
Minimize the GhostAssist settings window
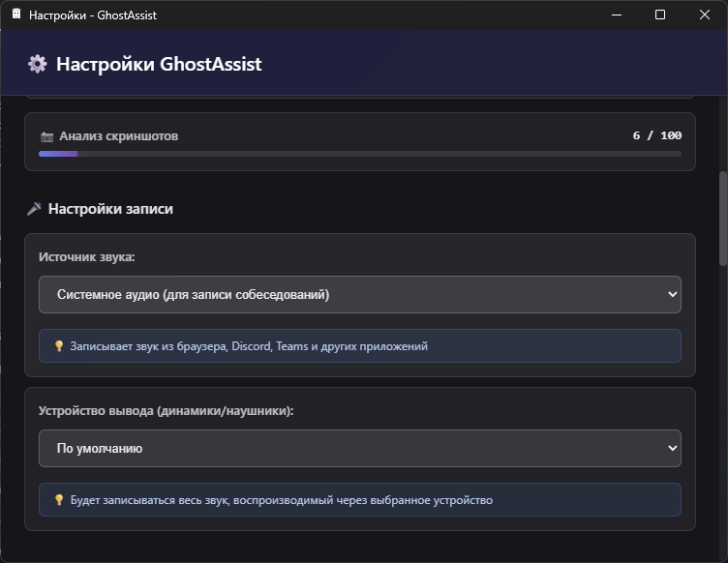616,15
